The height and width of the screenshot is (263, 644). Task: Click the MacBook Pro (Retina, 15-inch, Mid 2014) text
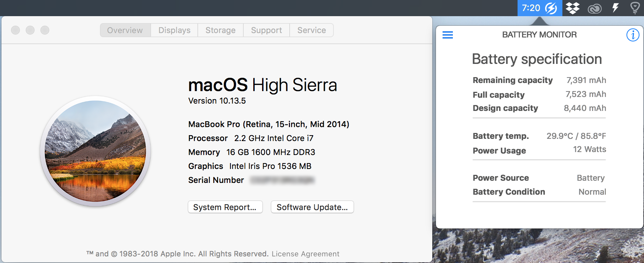pyautogui.click(x=269, y=124)
